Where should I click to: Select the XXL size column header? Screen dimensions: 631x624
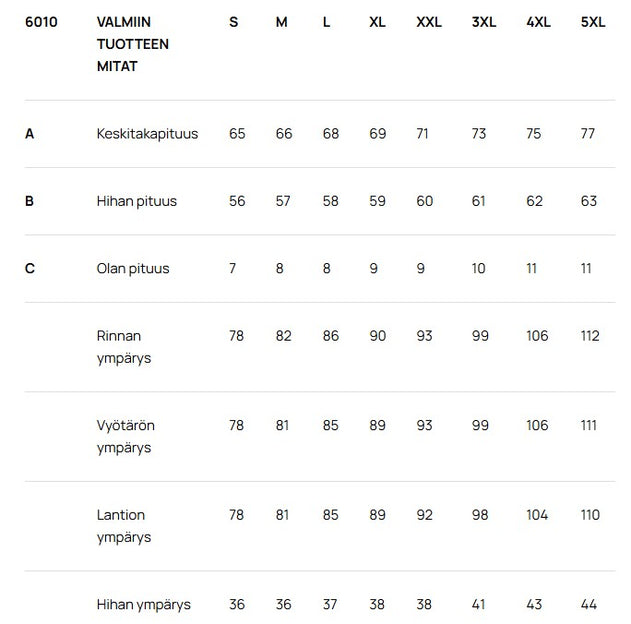tap(429, 22)
